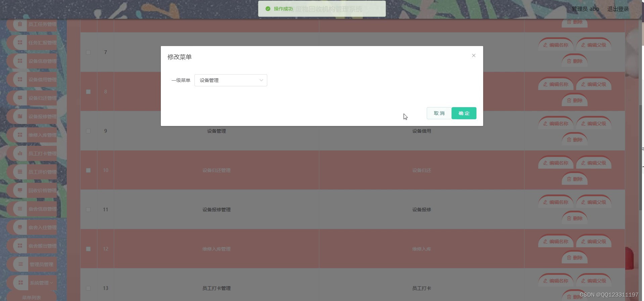The image size is (644, 301).
Task: Click the 设备借用 cell in row 9
Action: [x=422, y=131]
